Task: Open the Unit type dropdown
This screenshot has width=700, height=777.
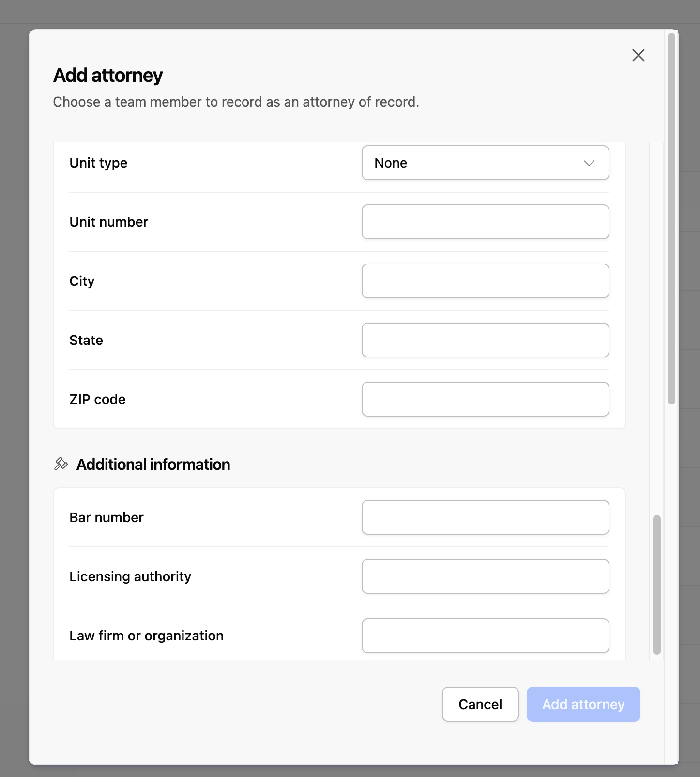Action: [485, 163]
